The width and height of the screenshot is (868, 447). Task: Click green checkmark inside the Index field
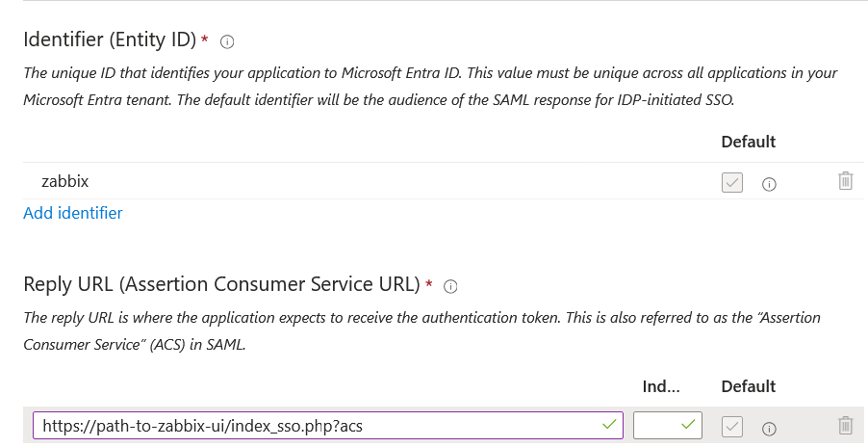tap(687, 425)
